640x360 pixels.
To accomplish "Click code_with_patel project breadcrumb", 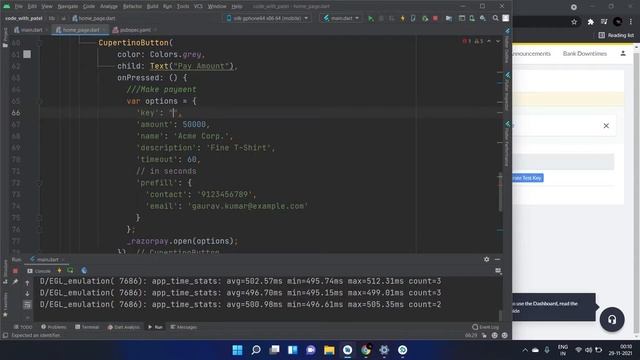I will coord(24,18).
